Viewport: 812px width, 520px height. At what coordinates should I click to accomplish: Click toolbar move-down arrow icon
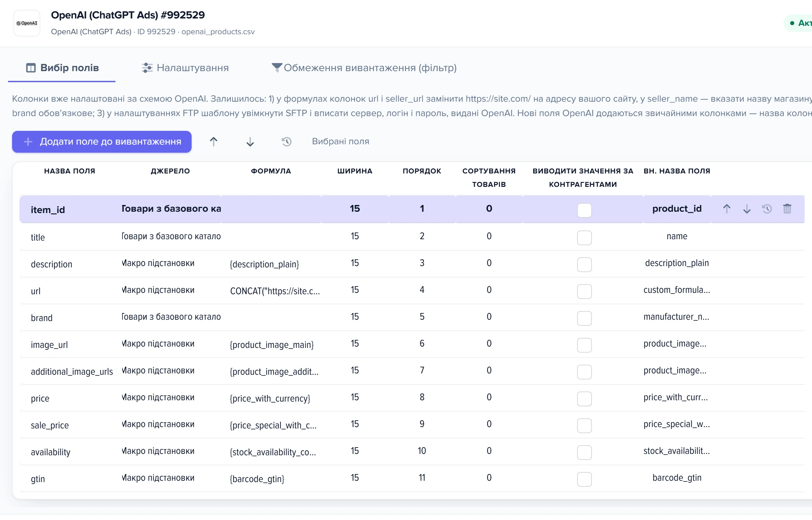click(250, 142)
